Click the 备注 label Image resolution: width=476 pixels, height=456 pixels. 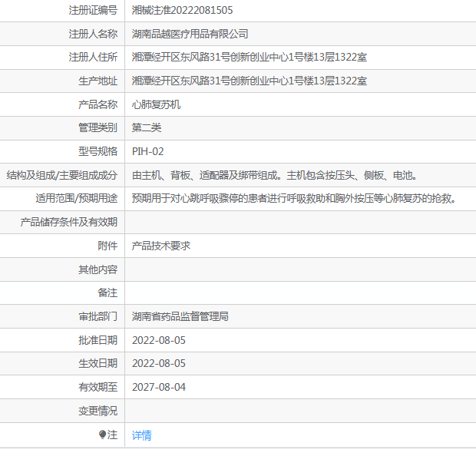click(107, 292)
